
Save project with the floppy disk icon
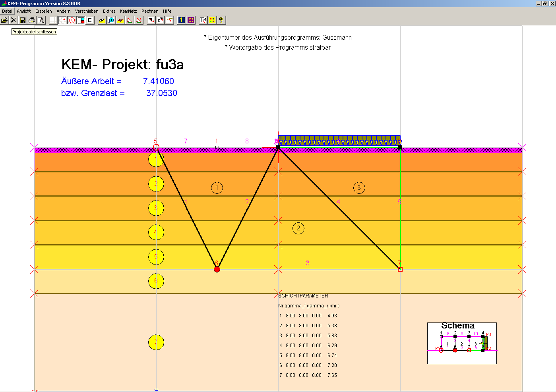(x=23, y=20)
